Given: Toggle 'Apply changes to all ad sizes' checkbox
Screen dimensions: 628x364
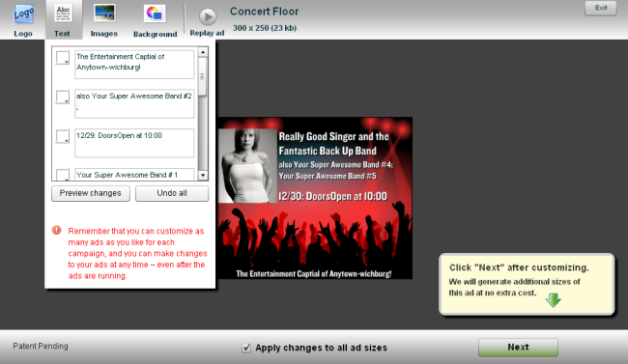Looking at the screenshot, I should (246, 348).
